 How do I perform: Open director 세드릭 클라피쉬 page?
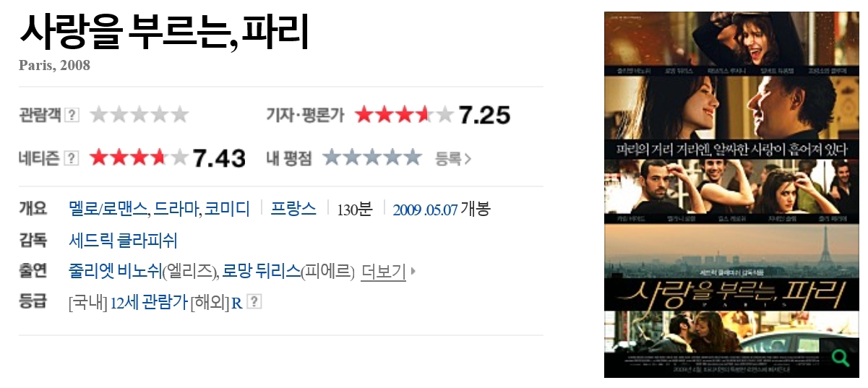(x=123, y=241)
